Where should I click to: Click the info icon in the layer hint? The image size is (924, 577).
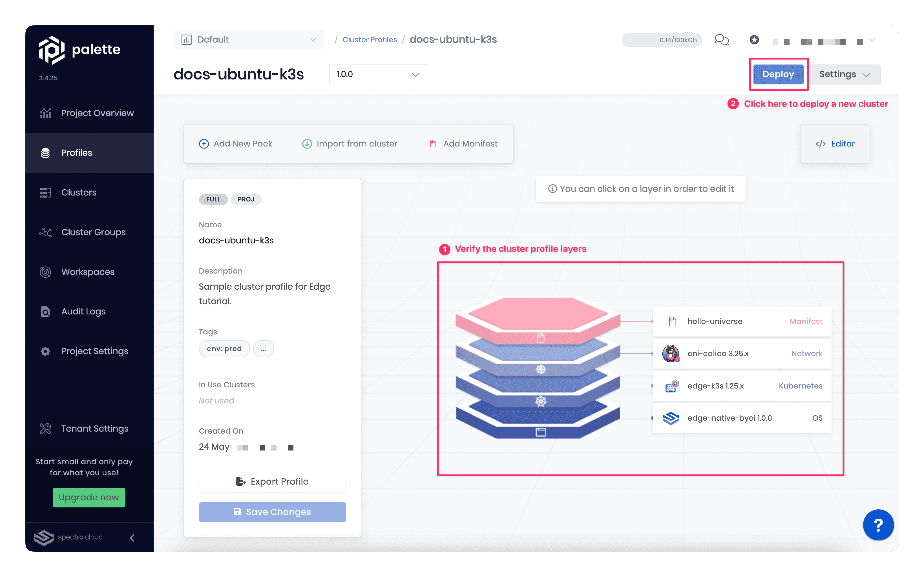(x=552, y=188)
